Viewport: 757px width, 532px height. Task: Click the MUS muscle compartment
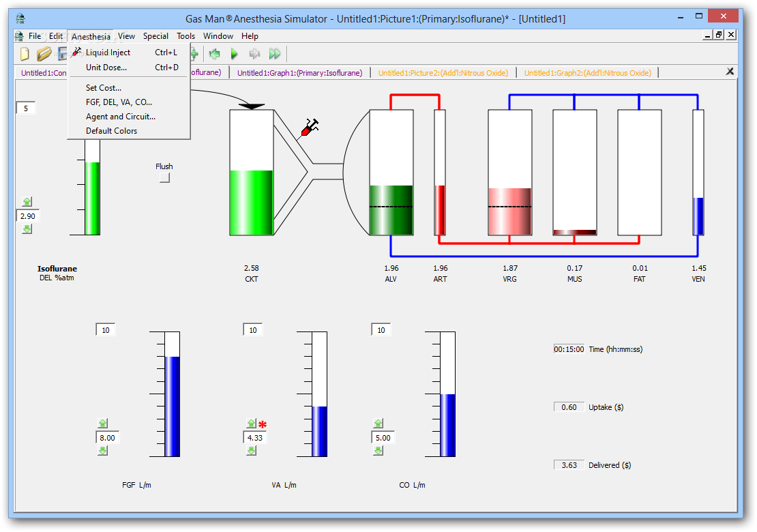(x=574, y=173)
